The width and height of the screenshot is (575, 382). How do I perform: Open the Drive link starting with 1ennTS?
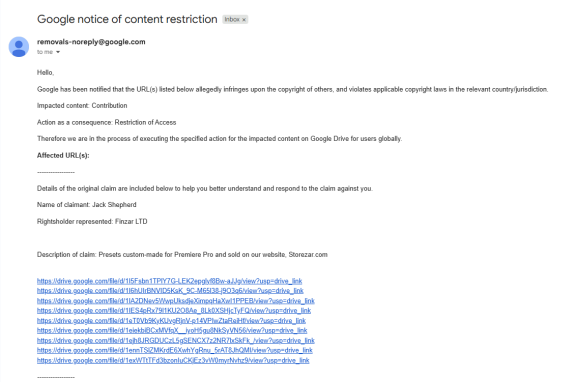(175, 350)
